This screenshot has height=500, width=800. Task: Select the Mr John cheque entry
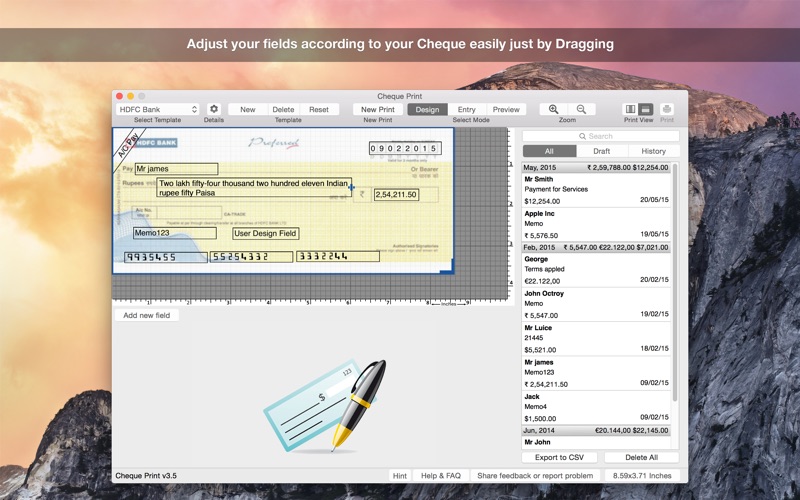pyautogui.click(x=596, y=442)
